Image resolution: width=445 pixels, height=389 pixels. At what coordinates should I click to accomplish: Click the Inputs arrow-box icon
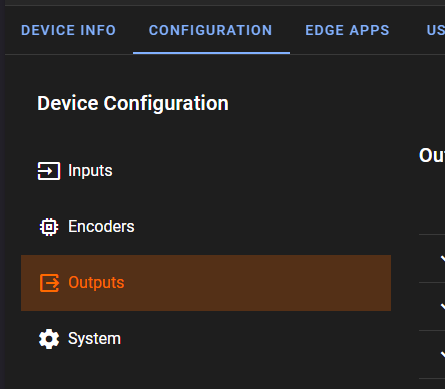(x=49, y=171)
